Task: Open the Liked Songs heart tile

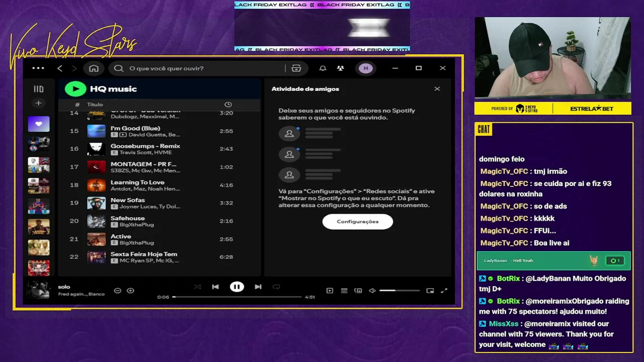Action: (x=39, y=124)
